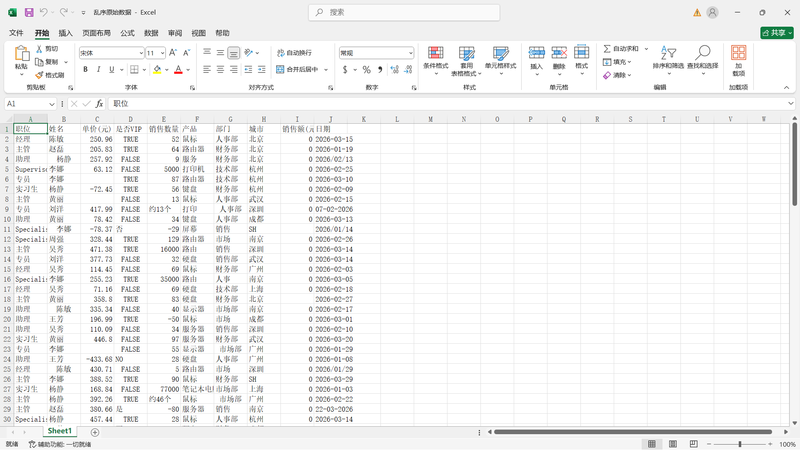Viewport: 800px width, 450px height.
Task: Open Format as Table styles
Action: tap(466, 61)
